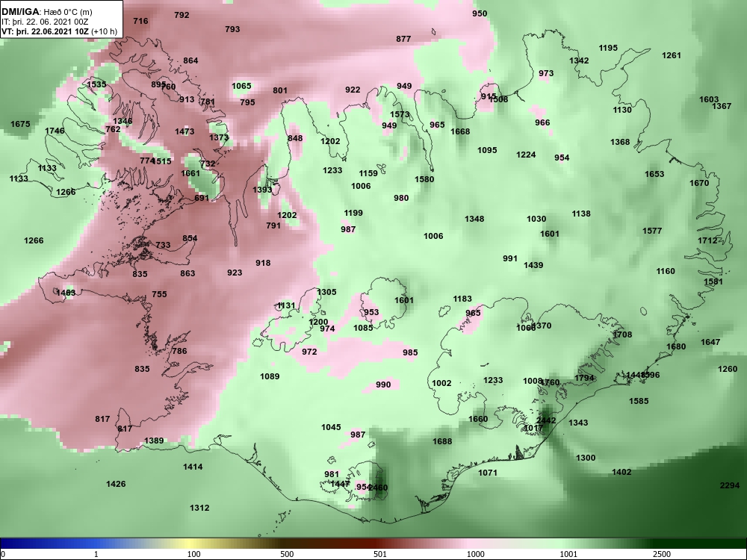Click the map value 1670

click(x=699, y=184)
